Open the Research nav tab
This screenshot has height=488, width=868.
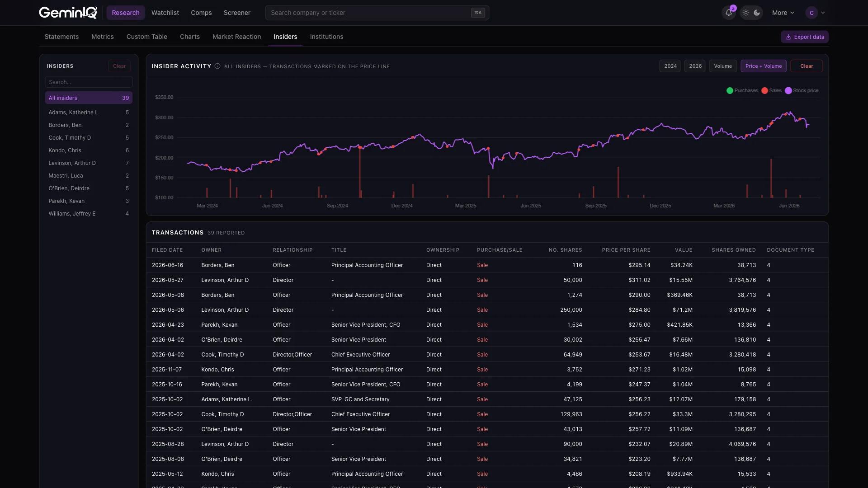coord(126,13)
